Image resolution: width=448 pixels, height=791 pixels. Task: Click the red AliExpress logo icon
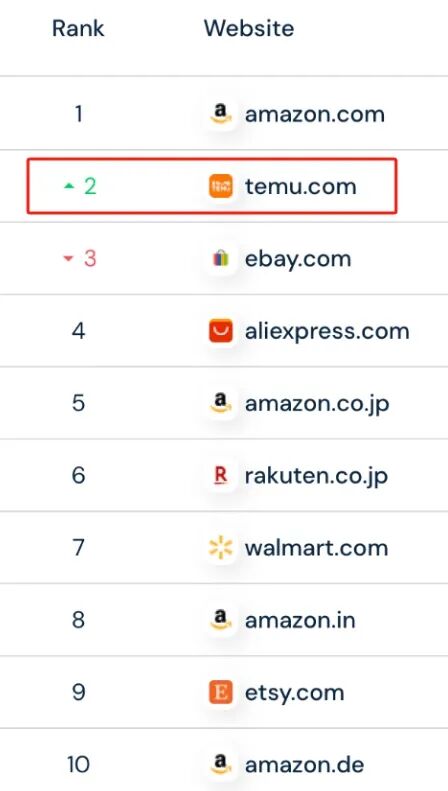221,331
